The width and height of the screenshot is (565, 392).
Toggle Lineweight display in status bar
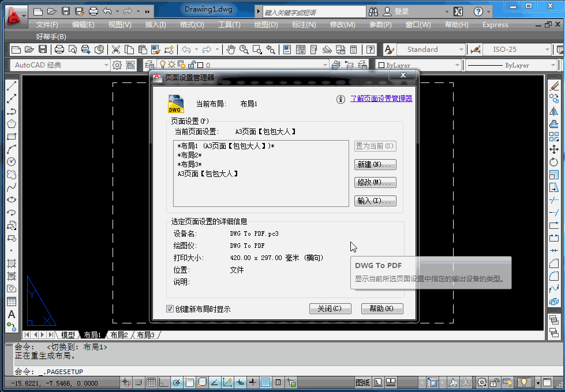tap(253, 382)
